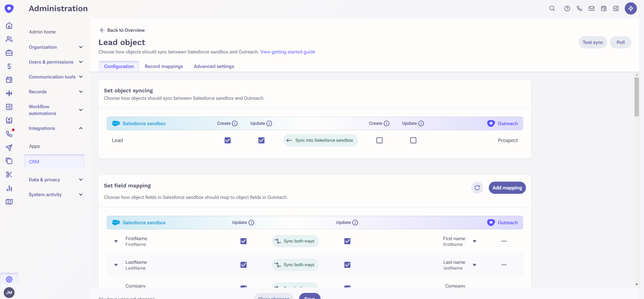The width and height of the screenshot is (644, 299).
Task: Open the Last name Outreach field dropdown
Action: 475,265
